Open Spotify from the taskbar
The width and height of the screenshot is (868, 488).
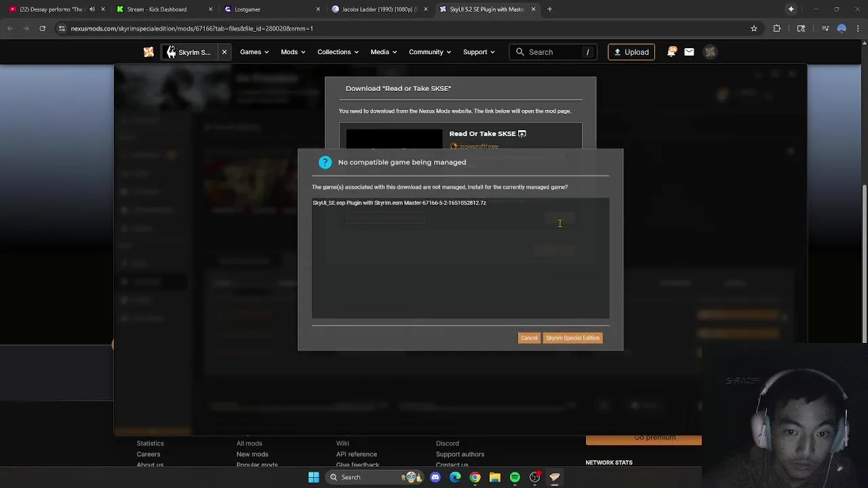(515, 477)
